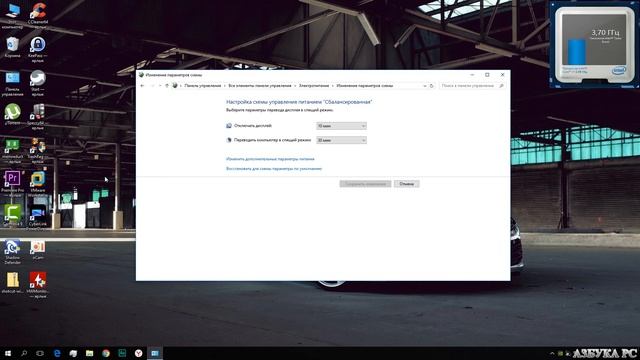Open Task View in the taskbar
Viewport: 640px width, 360px height.
40,353
